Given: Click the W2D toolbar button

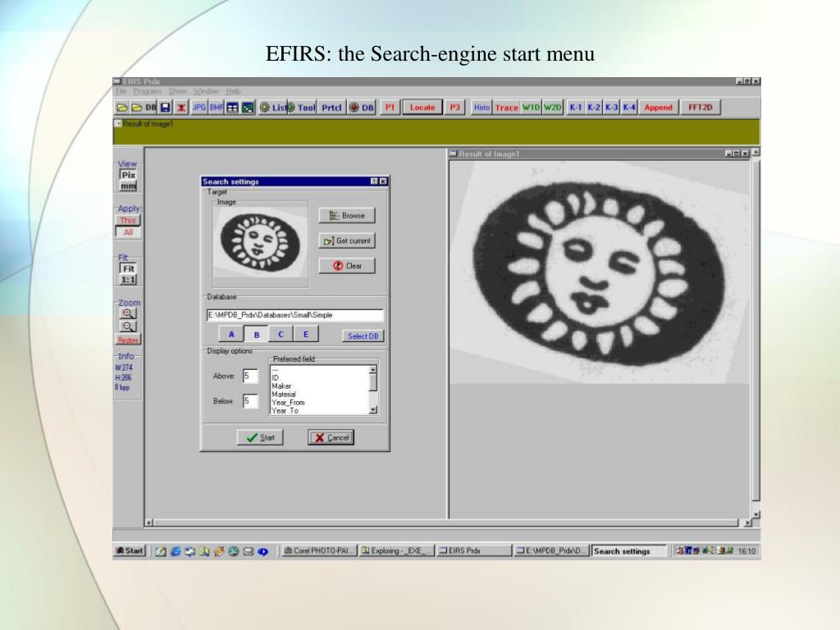Looking at the screenshot, I should point(552,107).
